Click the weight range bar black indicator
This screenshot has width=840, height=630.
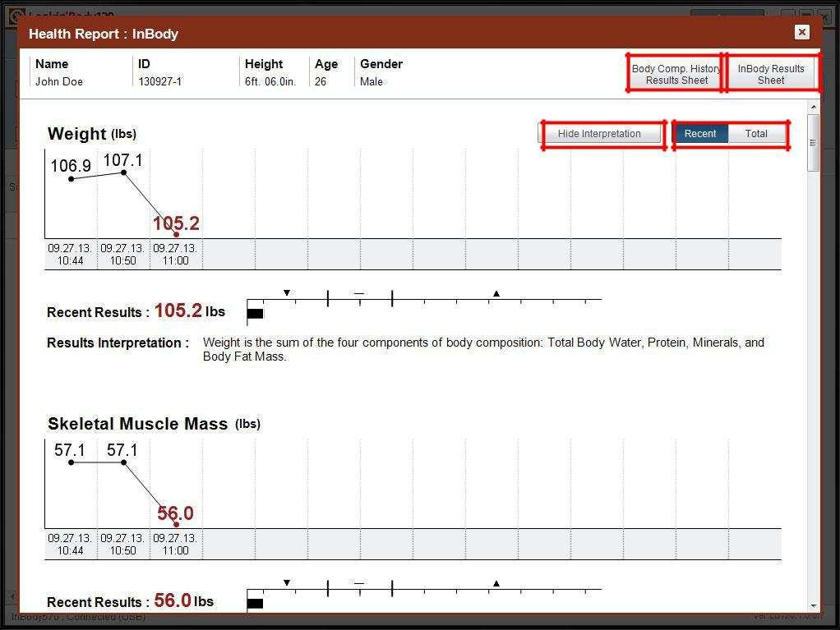255,314
